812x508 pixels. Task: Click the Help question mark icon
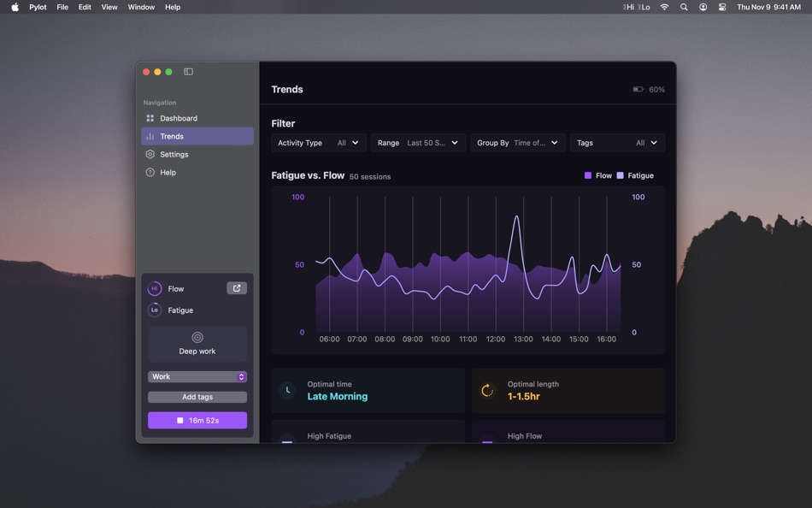(150, 172)
